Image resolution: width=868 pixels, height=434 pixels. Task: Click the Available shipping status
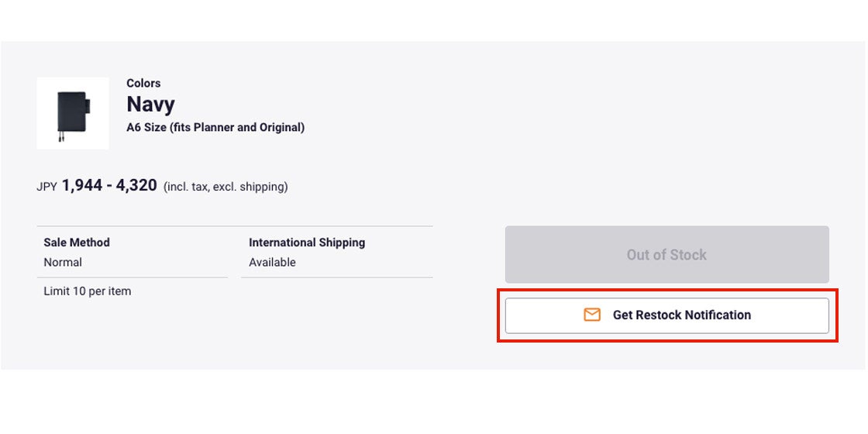272,263
